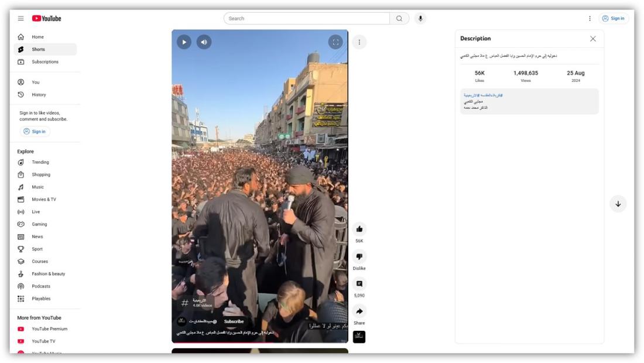This screenshot has height=363, width=644.
Task: Start voice search with the microphone
Action: tap(420, 19)
